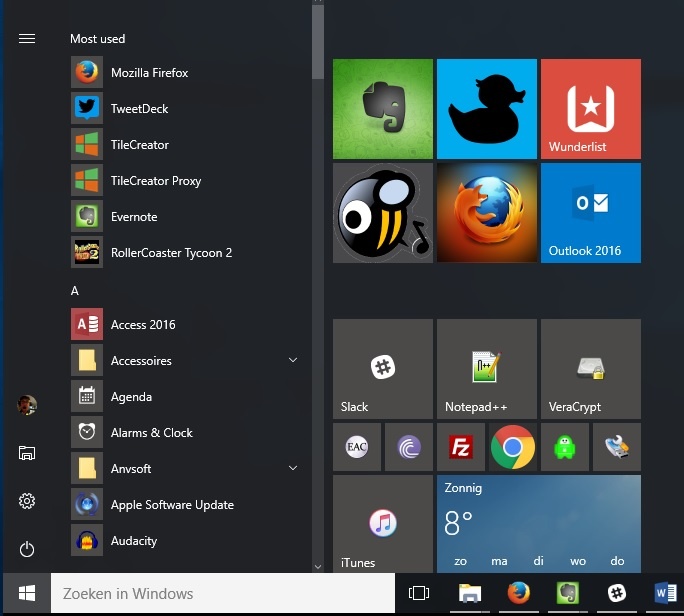Open the MusicBee bee tile

click(383, 213)
